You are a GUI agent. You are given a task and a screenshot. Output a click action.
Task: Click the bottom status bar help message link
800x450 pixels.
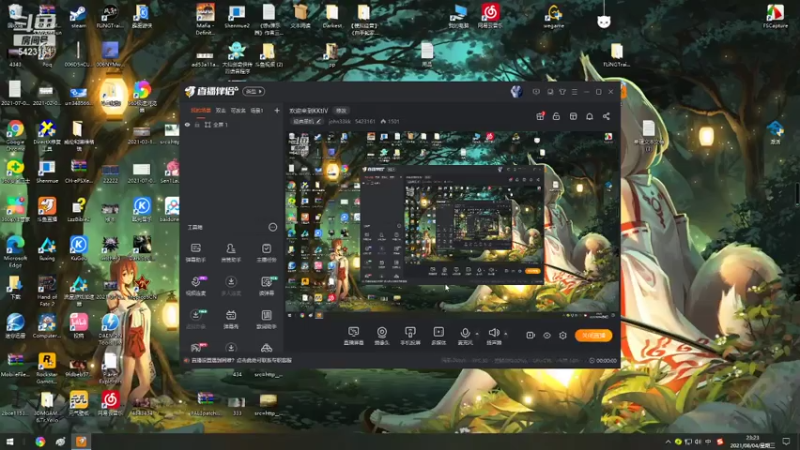(241, 360)
